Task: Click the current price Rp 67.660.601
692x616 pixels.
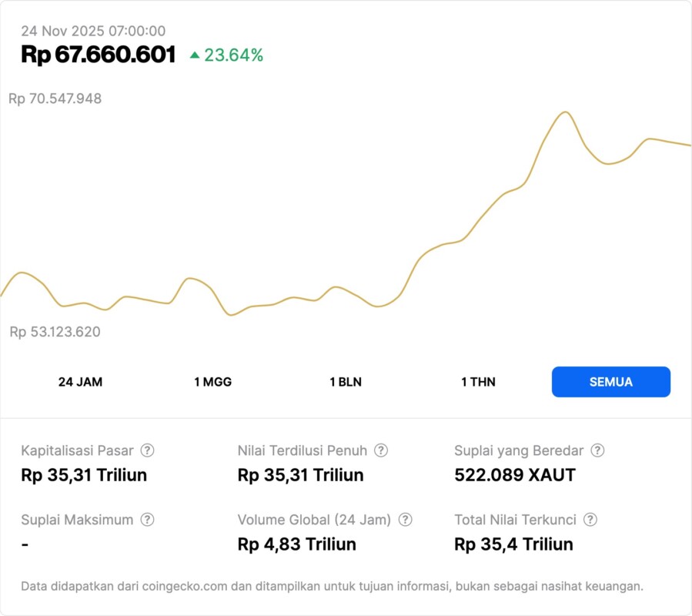Action: tap(99, 55)
